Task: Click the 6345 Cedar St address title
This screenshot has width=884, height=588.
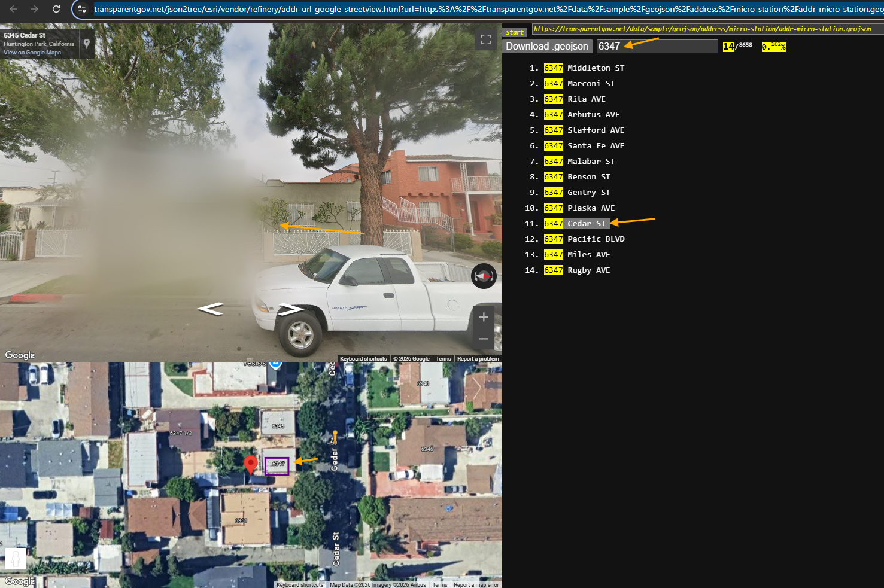Action: (25, 35)
